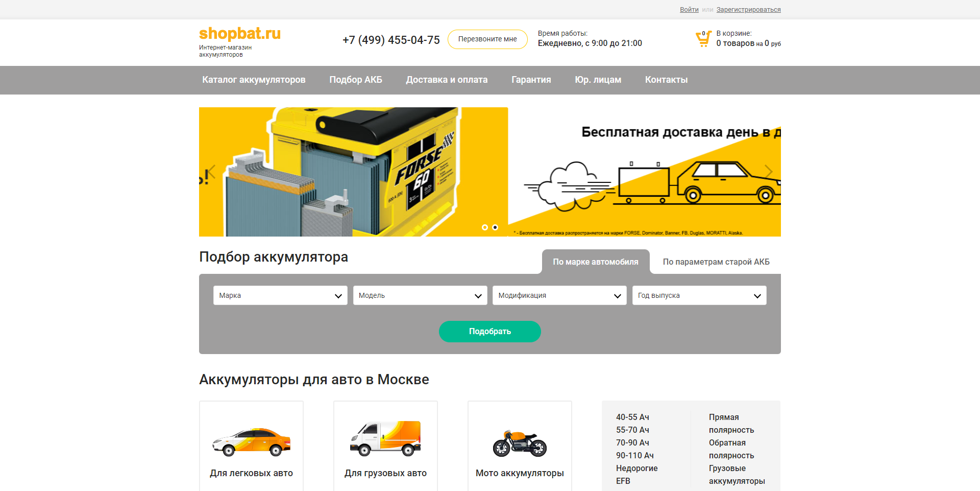
Task: Open the 'Марка' dropdown
Action: pyautogui.click(x=280, y=295)
